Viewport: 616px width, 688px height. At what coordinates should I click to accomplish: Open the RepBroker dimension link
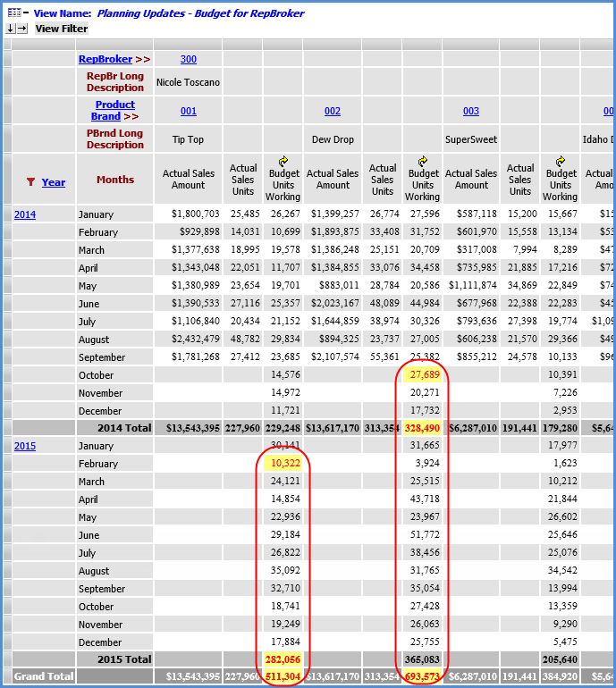[x=105, y=59]
